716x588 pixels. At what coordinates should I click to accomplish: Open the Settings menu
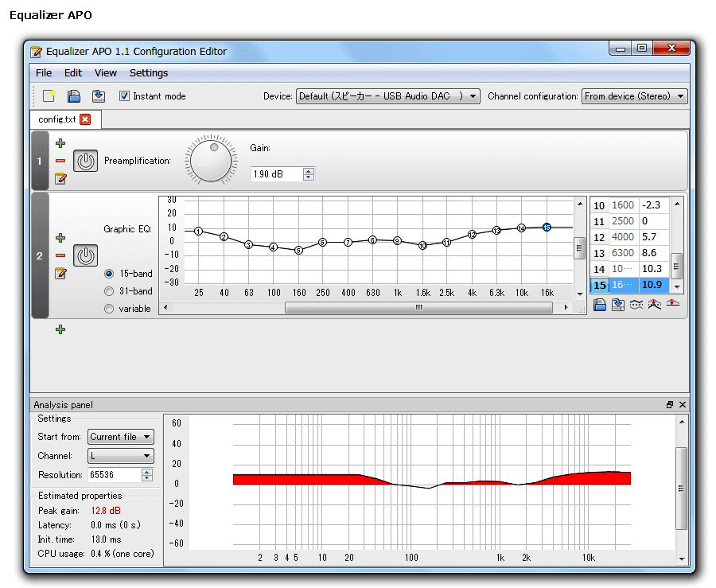149,73
